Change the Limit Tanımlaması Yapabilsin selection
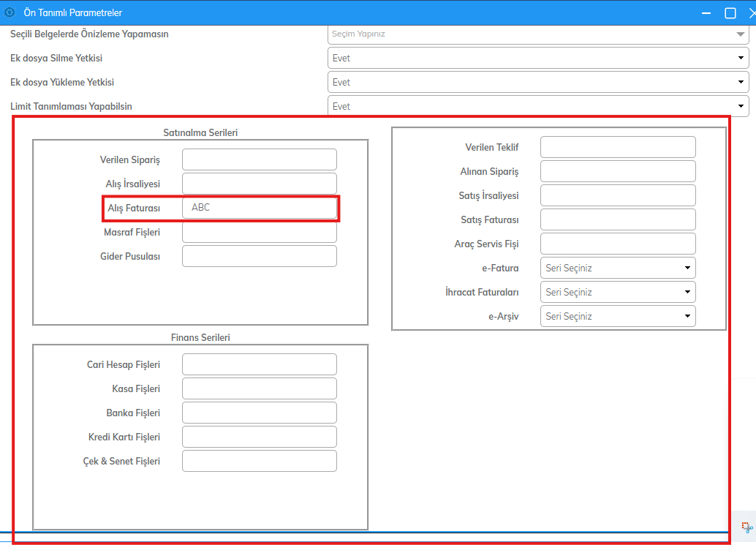756x545 pixels. click(x=538, y=107)
